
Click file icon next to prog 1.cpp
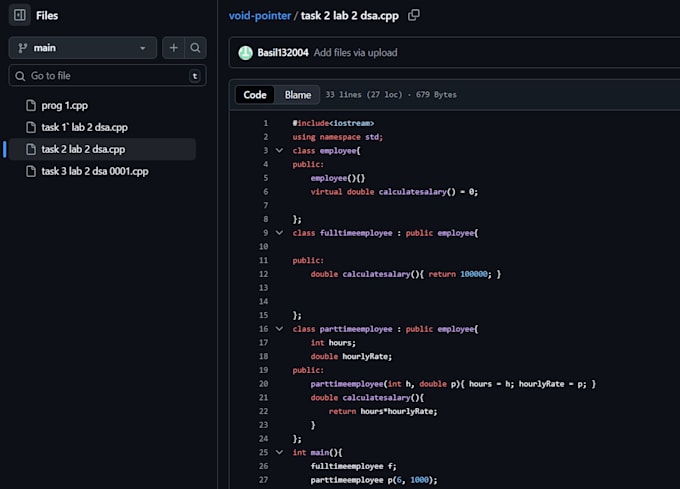pos(31,105)
